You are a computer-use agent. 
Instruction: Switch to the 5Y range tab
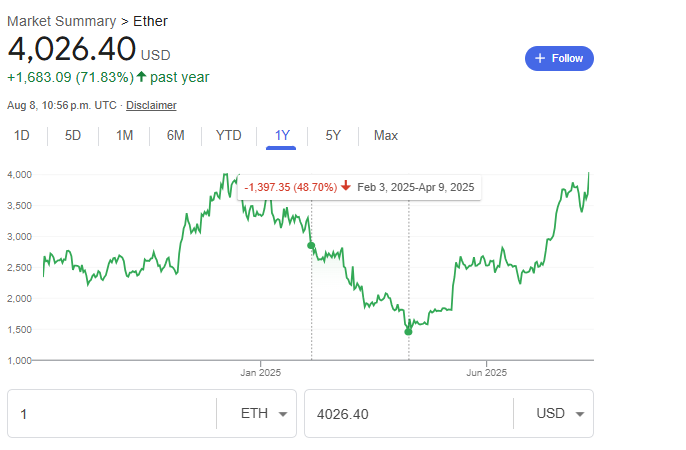(333, 136)
